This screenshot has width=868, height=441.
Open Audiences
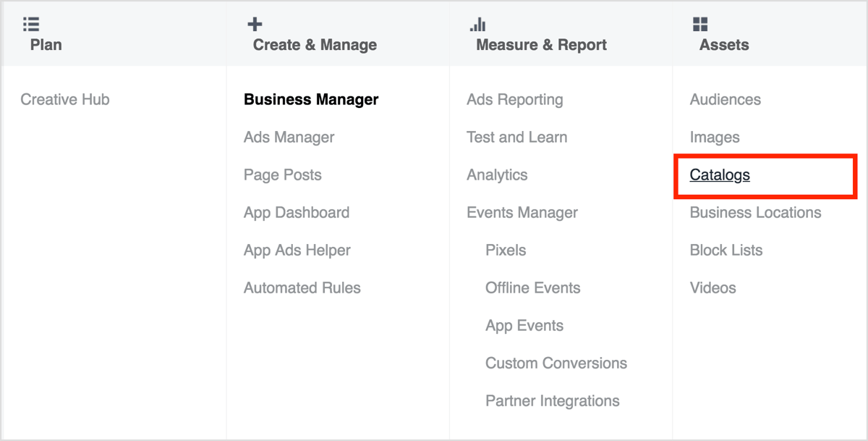[x=726, y=100]
